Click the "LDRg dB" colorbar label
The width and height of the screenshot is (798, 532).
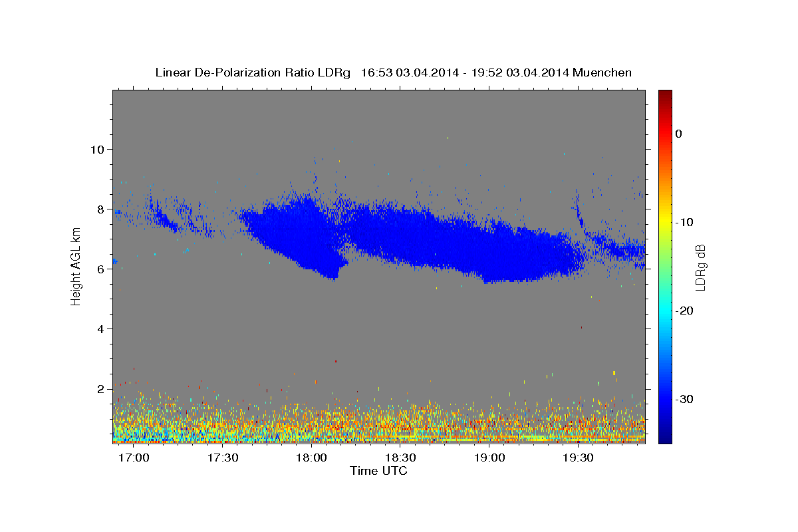click(700, 267)
